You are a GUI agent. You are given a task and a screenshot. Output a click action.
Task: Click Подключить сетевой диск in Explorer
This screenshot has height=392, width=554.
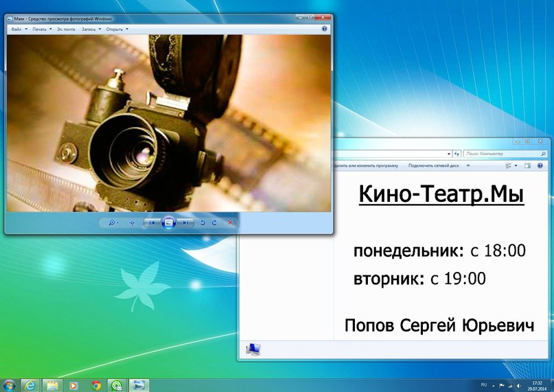point(433,165)
